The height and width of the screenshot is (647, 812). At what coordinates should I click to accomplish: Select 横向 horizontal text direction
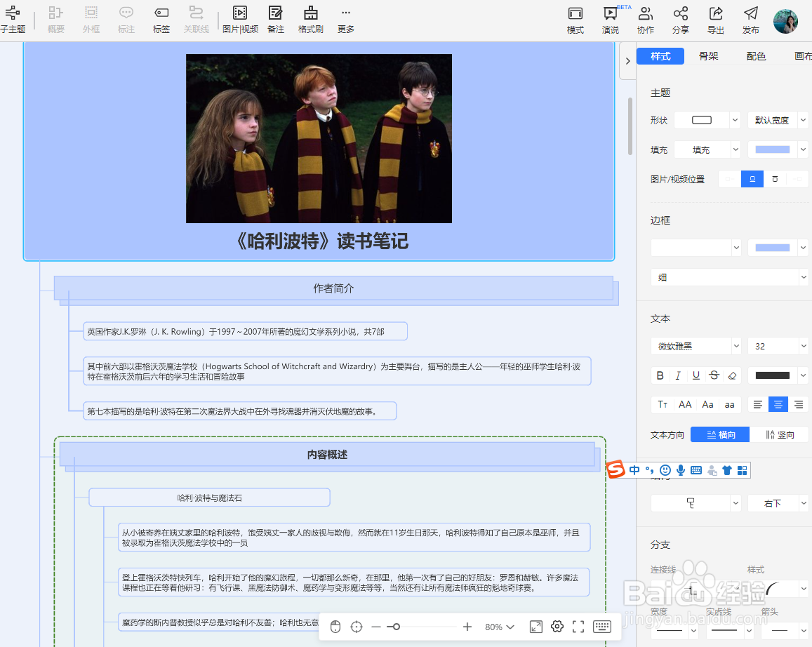coord(720,435)
